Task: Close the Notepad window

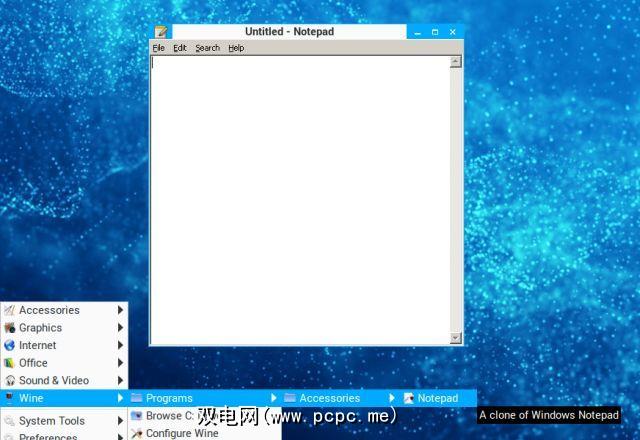Action: coord(453,32)
